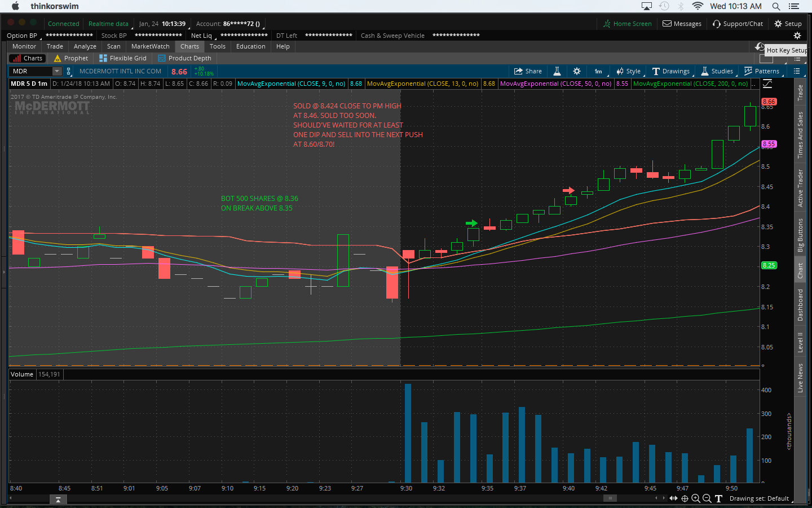Click the scrollbar right arrow
This screenshot has height=508, width=812.
coord(664,498)
